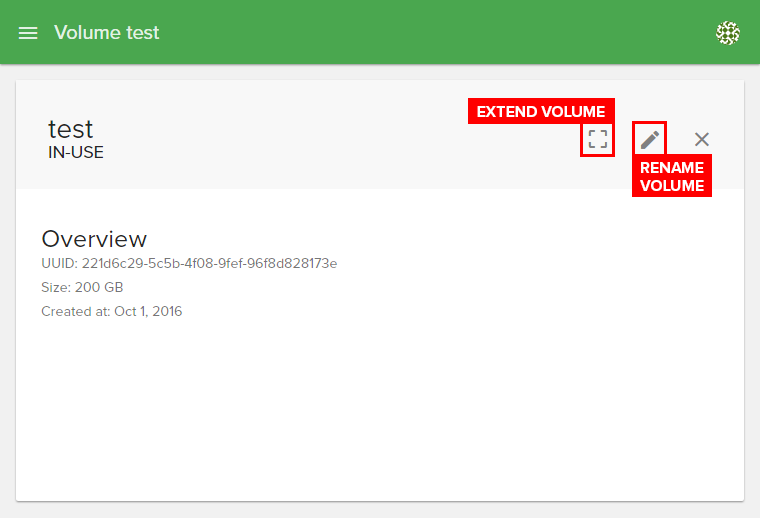
Task: Click the red RENAME VOLUME label
Action: click(672, 177)
